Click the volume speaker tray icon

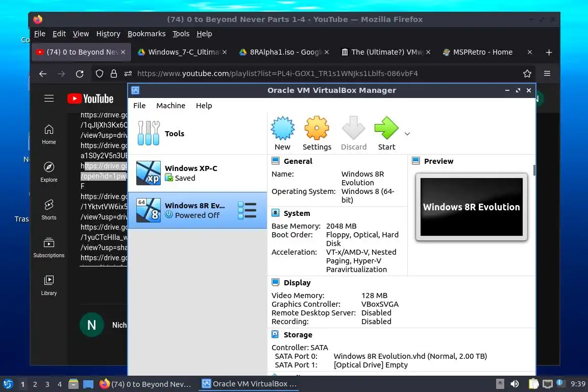(x=514, y=384)
